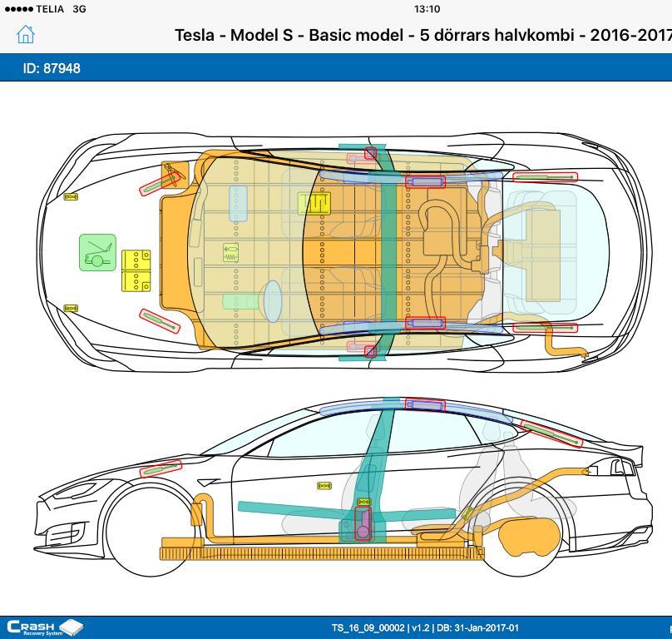This screenshot has height=639, width=672.
Task: Tap the TELIA 3G carrier indicator
Action: 45,8
